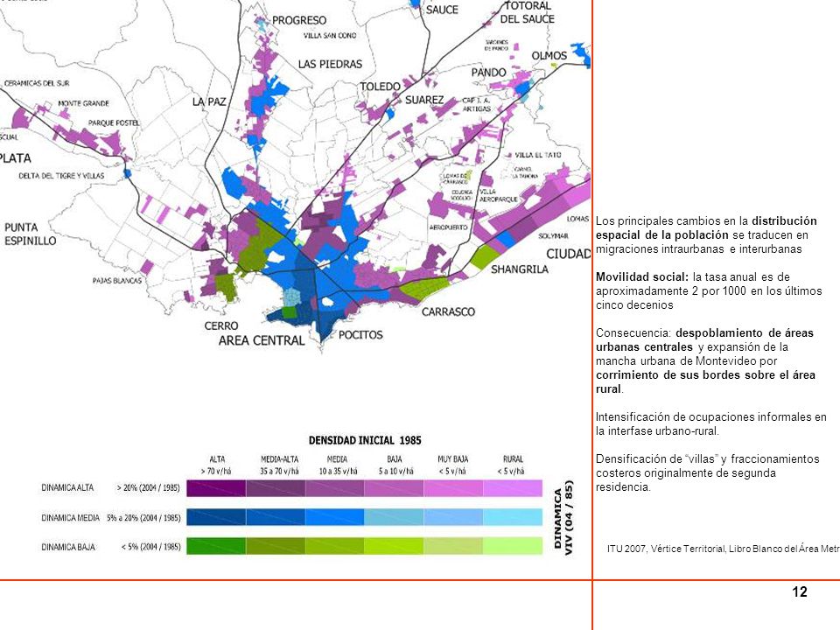This screenshot has height=630, width=840.
Task: Select the MEDIA-ALTA 35 a 70 v/há header
Action: click(280, 465)
